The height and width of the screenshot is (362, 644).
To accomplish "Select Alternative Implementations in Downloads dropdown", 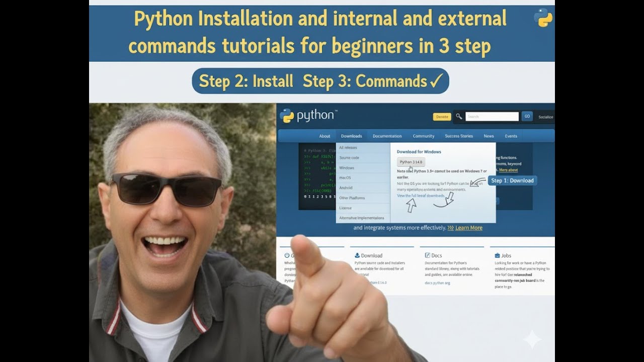I will coord(363,218).
